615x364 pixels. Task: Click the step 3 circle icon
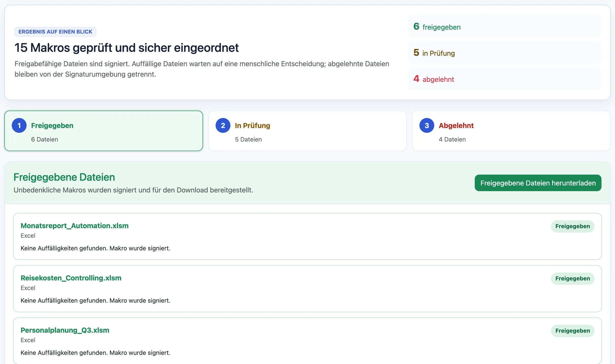(x=427, y=126)
